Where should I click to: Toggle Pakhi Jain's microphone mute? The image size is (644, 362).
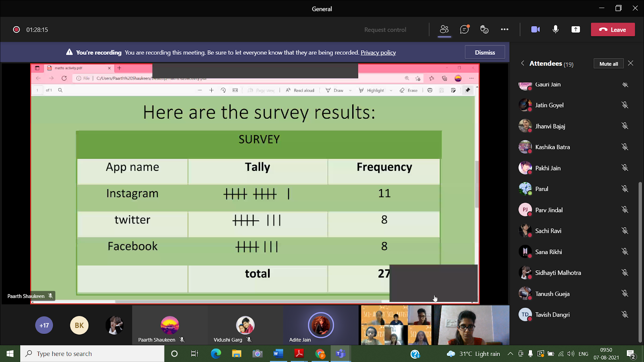point(625,168)
